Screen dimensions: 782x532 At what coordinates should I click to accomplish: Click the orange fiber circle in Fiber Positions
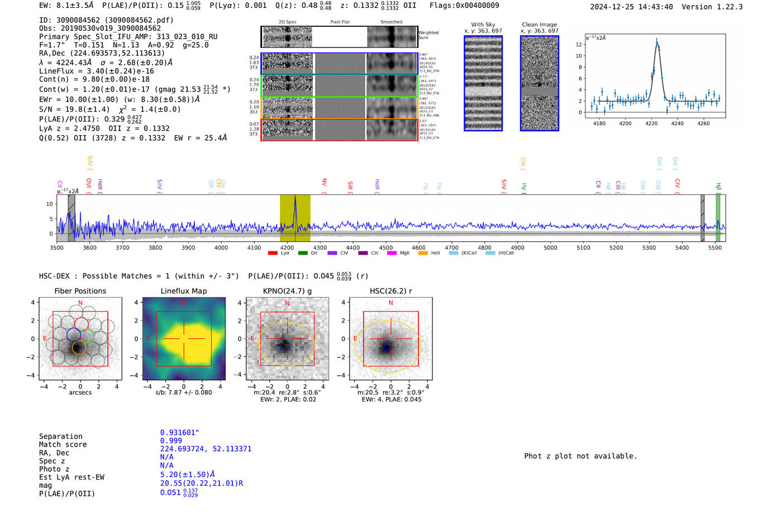[79, 347]
